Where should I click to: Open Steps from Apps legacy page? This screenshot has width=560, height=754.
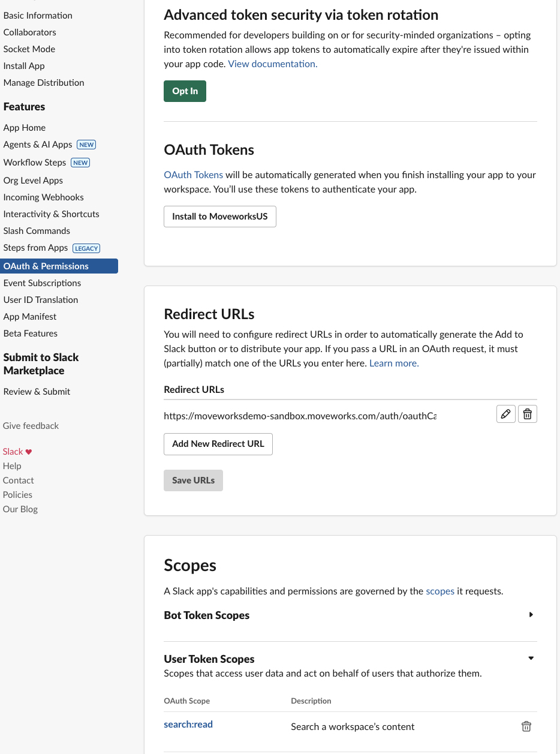[35, 248]
